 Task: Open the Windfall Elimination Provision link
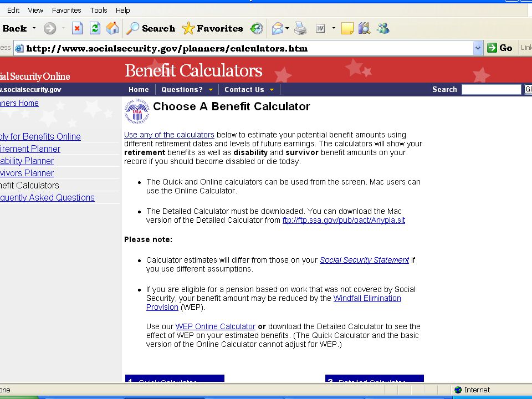pyautogui.click(x=367, y=298)
